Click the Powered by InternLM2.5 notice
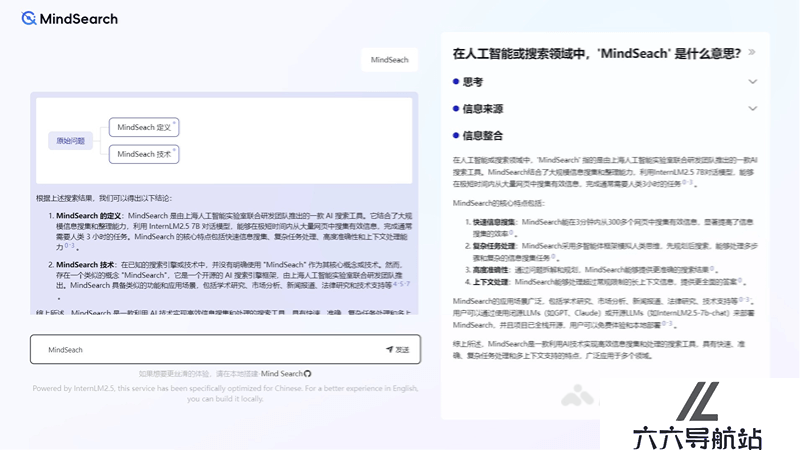The width and height of the screenshot is (800, 450). [x=225, y=393]
